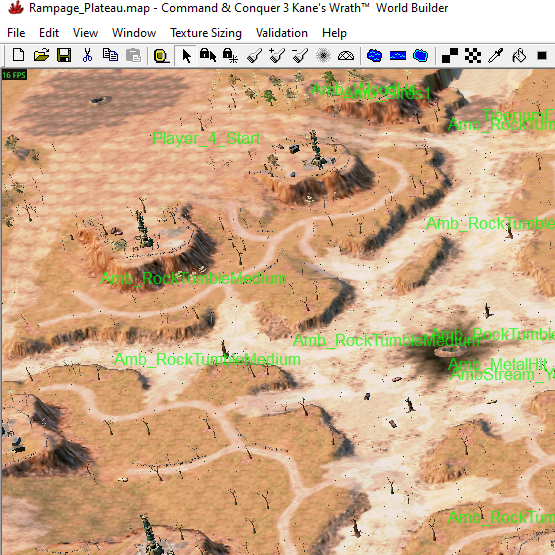Select the black two-square texture tool
The height and width of the screenshot is (555, 555).
tap(450, 56)
